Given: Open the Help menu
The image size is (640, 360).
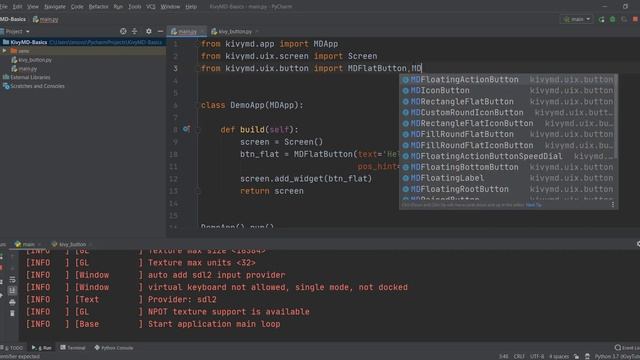Looking at the screenshot, I should click(x=191, y=7).
